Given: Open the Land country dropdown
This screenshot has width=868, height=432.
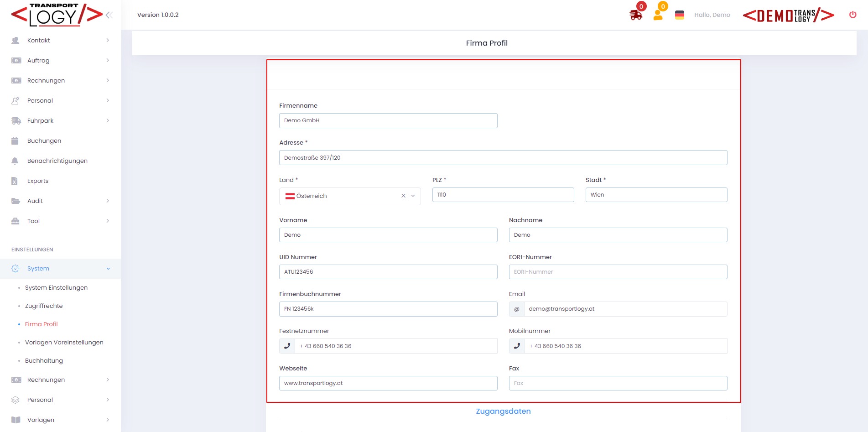Looking at the screenshot, I should point(413,196).
